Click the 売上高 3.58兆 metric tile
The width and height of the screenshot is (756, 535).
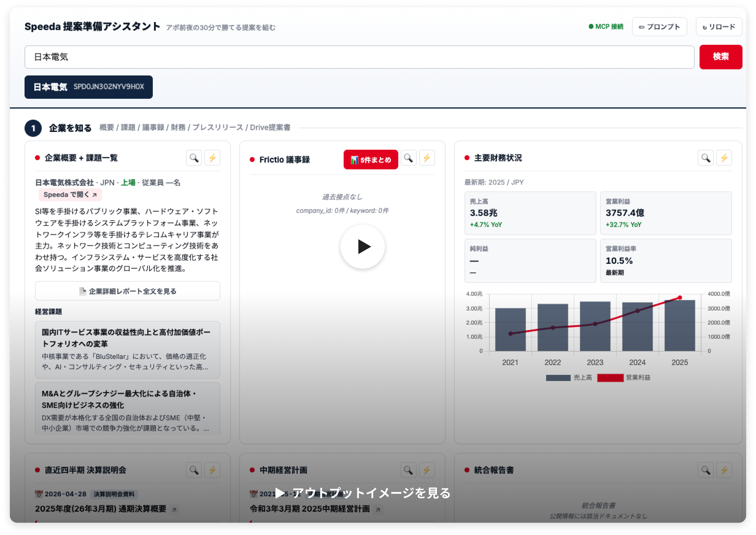[x=530, y=213]
